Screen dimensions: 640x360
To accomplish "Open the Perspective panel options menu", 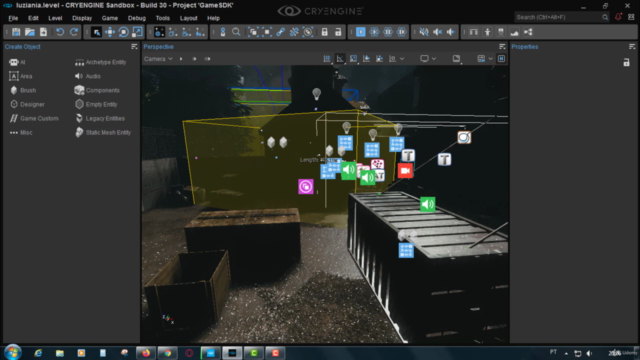I will (x=502, y=47).
